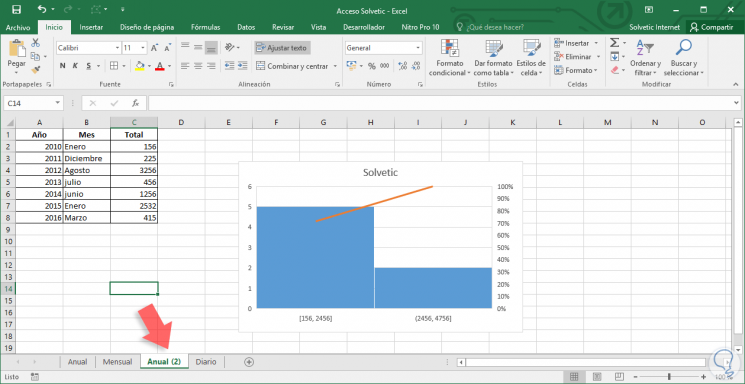Screen dimensions: 745x384
Task: Click the Undo arrow icon
Action: pos(42,10)
